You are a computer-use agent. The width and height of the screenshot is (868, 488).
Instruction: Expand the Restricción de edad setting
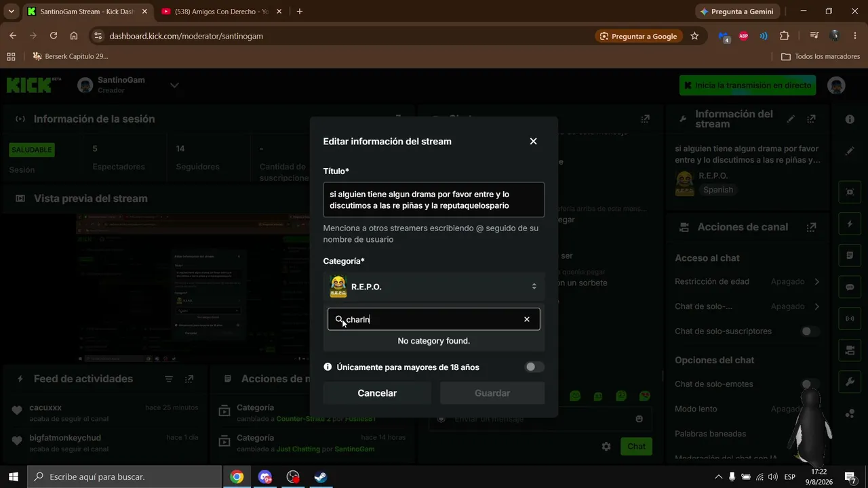(x=816, y=281)
